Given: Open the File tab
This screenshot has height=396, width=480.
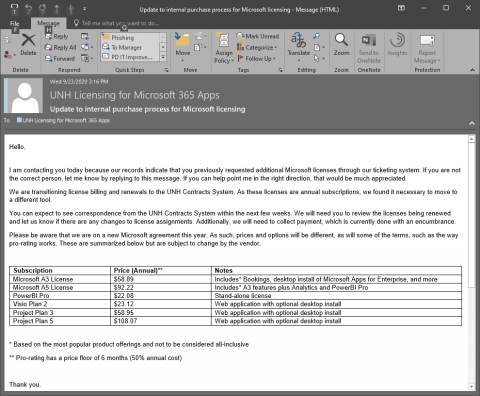Looking at the screenshot, I should (x=14, y=23).
